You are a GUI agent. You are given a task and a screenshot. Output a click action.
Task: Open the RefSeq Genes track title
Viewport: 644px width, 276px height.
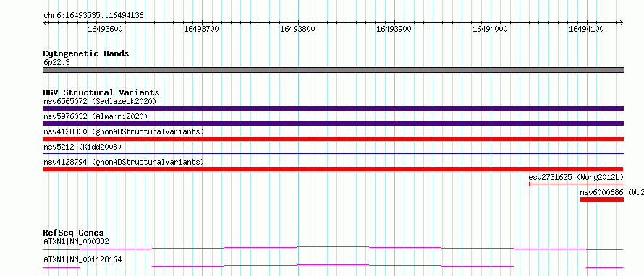[x=73, y=233]
